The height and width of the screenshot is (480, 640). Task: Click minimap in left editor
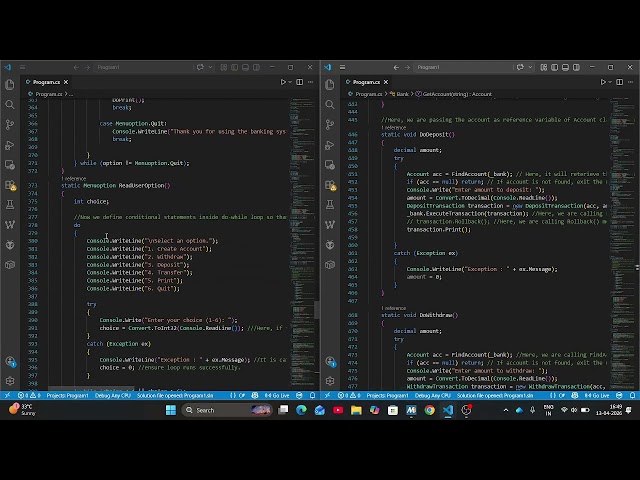[301, 244]
